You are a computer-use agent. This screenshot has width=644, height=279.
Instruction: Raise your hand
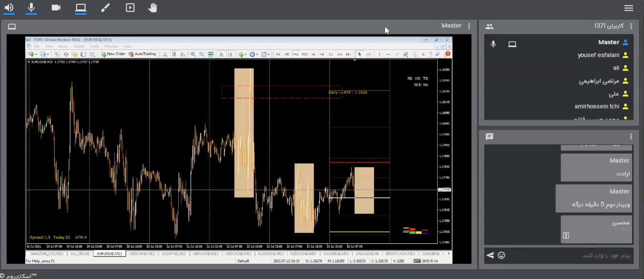point(152,8)
